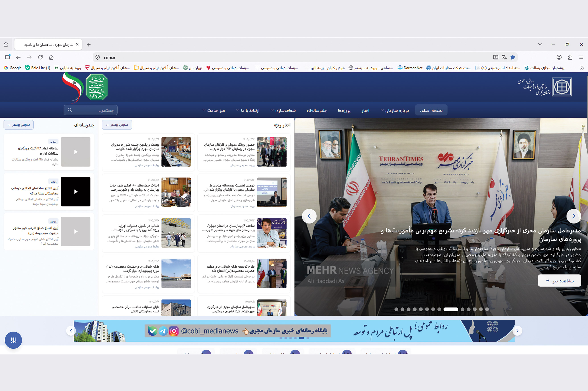The image size is (588, 391).
Task: Focus the جستجو search field
Action: pos(90,110)
